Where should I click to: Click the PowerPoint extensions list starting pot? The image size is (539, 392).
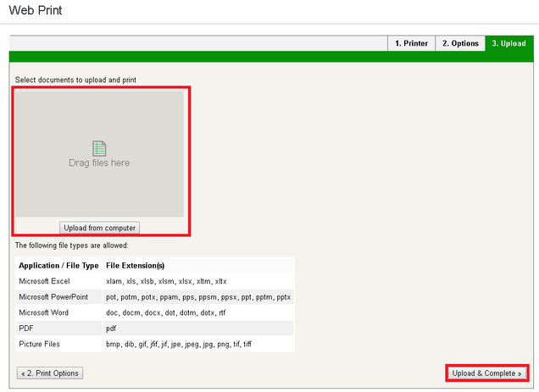198,297
